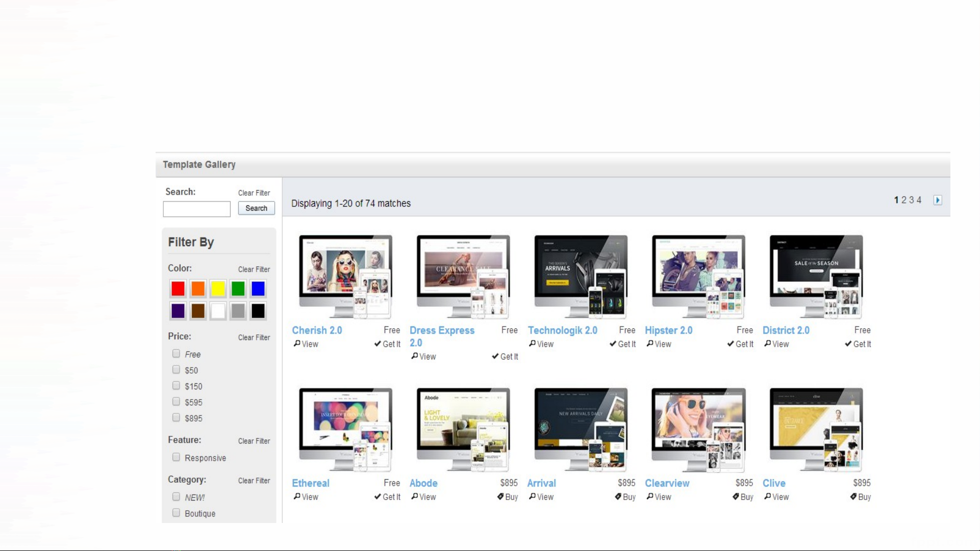The height and width of the screenshot is (551, 980).
Task: Click magnifier View icon under Cherish 2.0
Action: tap(297, 344)
